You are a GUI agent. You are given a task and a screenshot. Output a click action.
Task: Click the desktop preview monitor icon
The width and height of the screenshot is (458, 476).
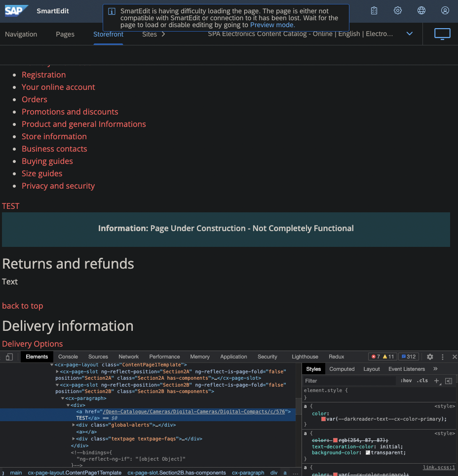click(442, 34)
